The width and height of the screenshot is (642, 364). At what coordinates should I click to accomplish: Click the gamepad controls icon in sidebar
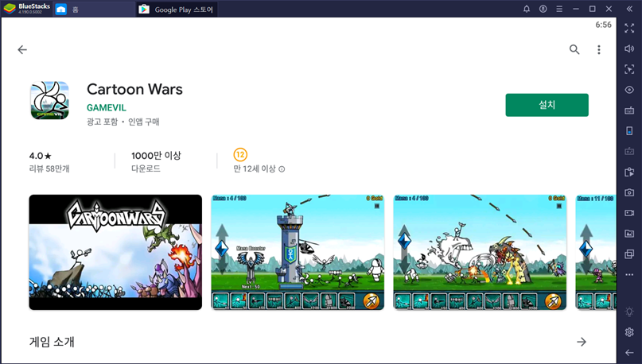pos(629,151)
